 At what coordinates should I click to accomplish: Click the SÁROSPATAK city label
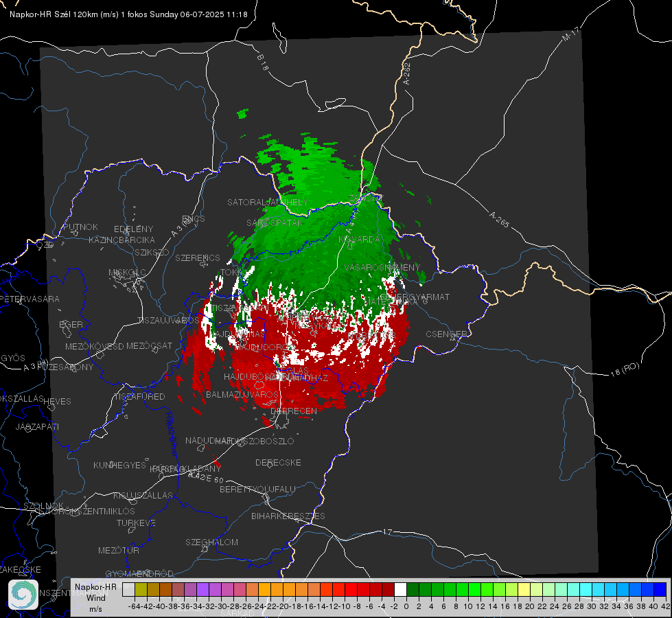coord(275,223)
